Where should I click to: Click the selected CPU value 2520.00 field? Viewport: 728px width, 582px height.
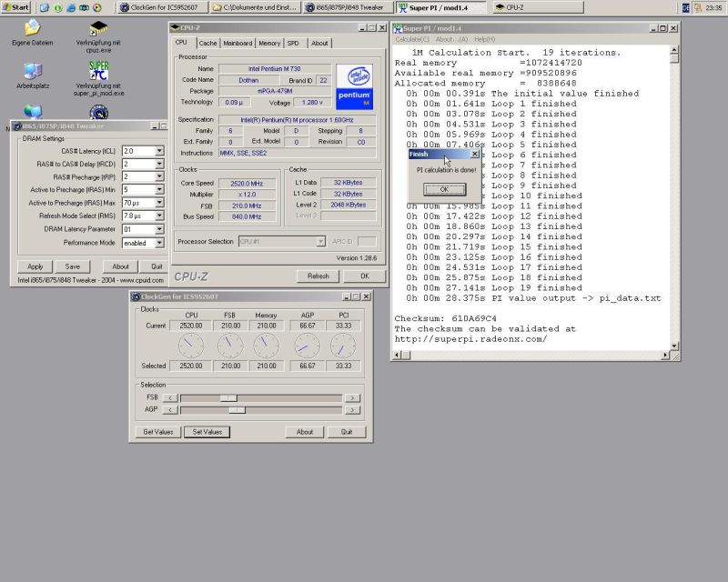pos(191,366)
